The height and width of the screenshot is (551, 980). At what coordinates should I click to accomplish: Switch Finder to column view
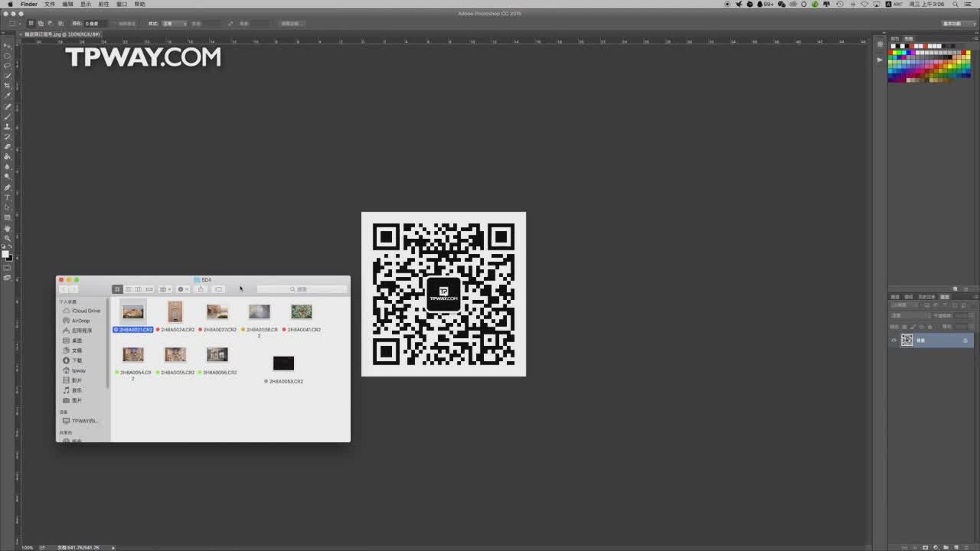click(139, 289)
